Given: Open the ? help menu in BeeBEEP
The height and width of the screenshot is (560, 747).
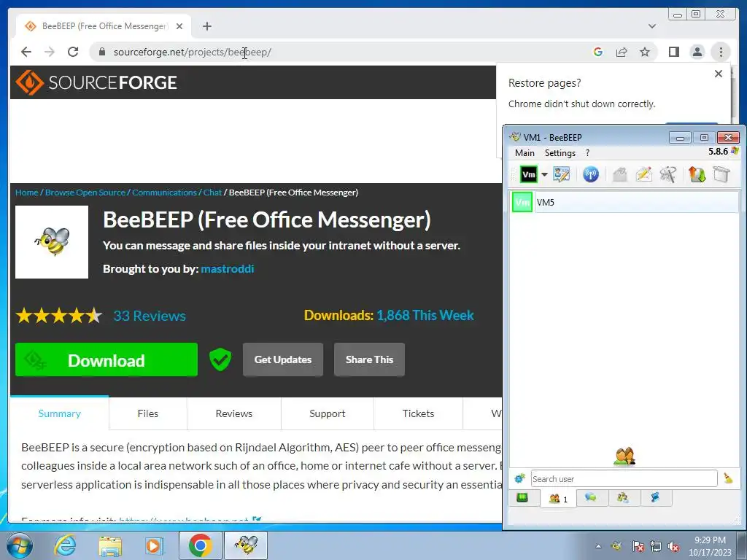Looking at the screenshot, I should (587, 153).
